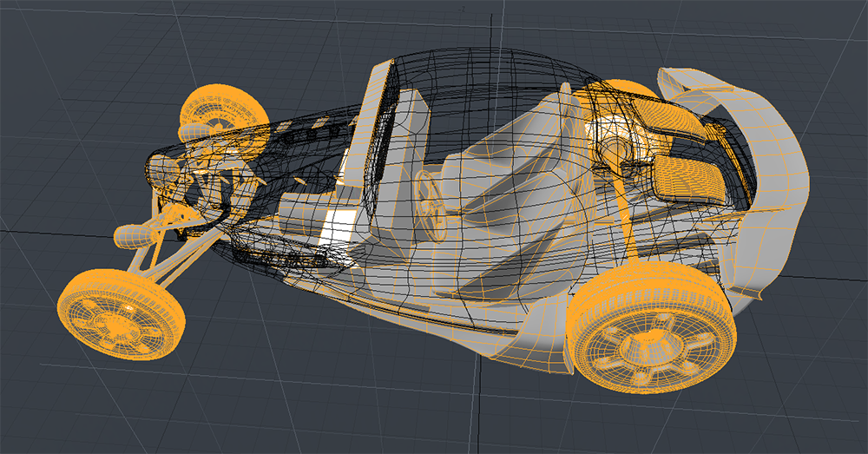Click the orange engine intake grille at rear
Screen dimensions: 868x454
[692, 177]
